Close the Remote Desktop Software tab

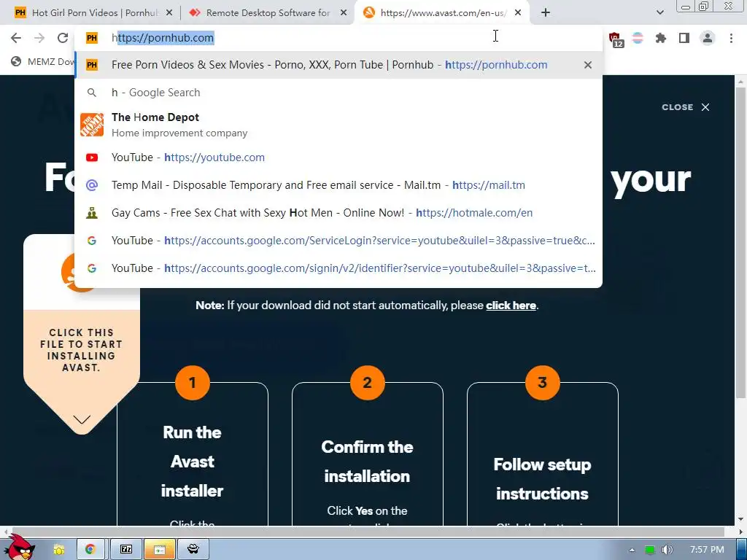point(343,13)
